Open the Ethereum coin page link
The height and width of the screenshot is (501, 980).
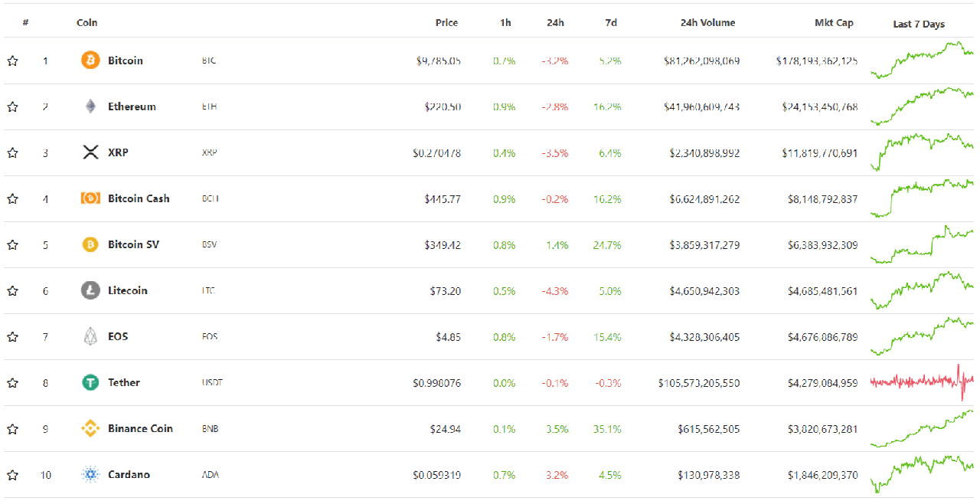tap(132, 106)
